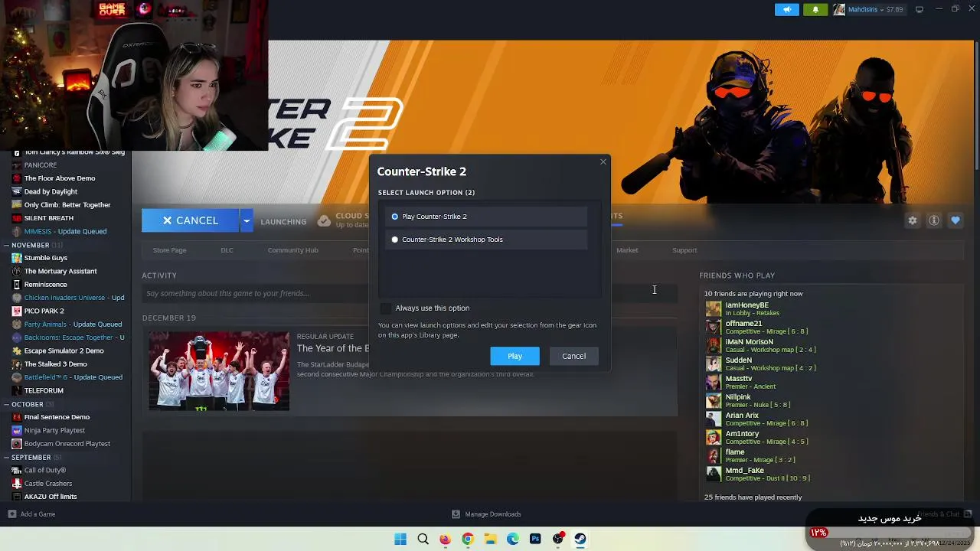Click the blue CANCEL launch button
This screenshot has width=980, height=551.
[190, 220]
